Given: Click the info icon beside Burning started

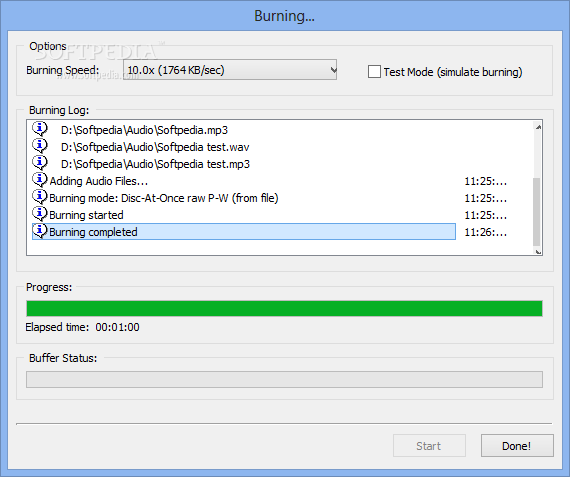Looking at the screenshot, I should 40,214.
